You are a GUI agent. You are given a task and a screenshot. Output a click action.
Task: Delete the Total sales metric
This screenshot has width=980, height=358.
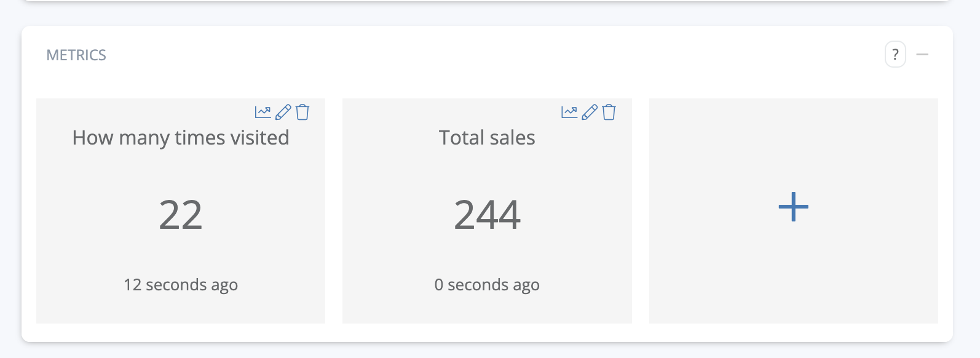(609, 112)
